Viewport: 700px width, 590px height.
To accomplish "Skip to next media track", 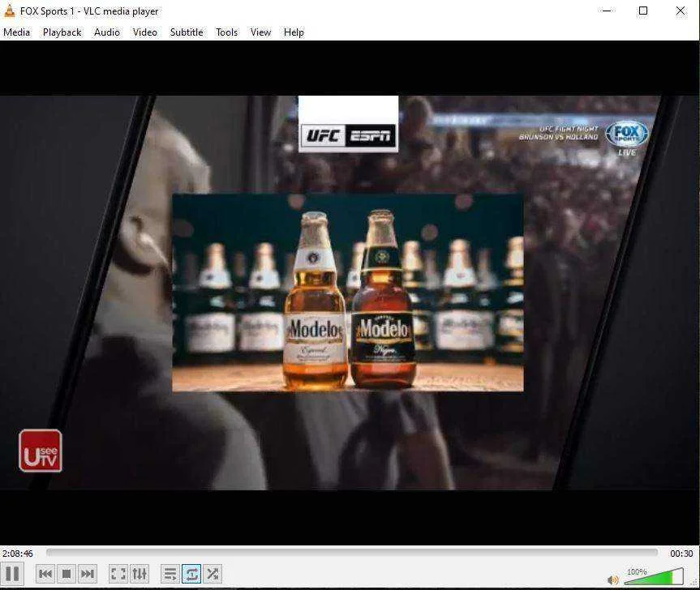I will [x=88, y=574].
